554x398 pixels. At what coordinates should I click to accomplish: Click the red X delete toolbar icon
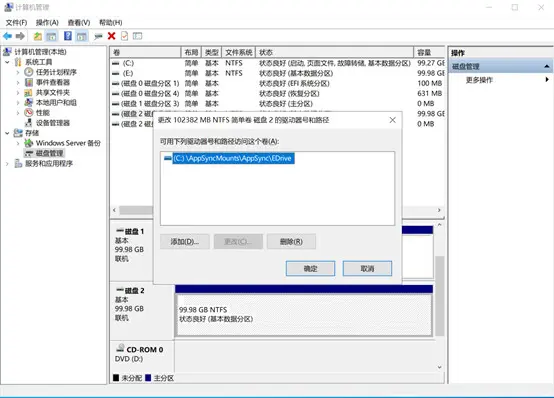click(x=112, y=36)
